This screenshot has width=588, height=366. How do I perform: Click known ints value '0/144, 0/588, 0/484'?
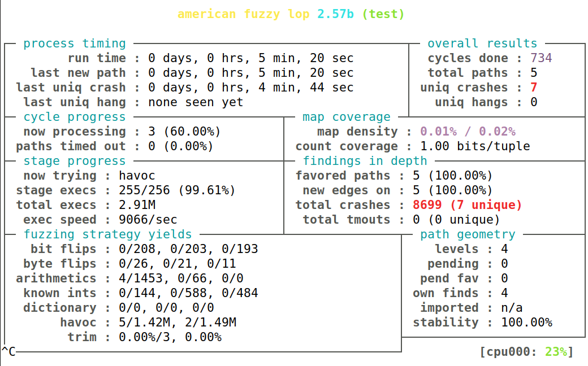[188, 293]
